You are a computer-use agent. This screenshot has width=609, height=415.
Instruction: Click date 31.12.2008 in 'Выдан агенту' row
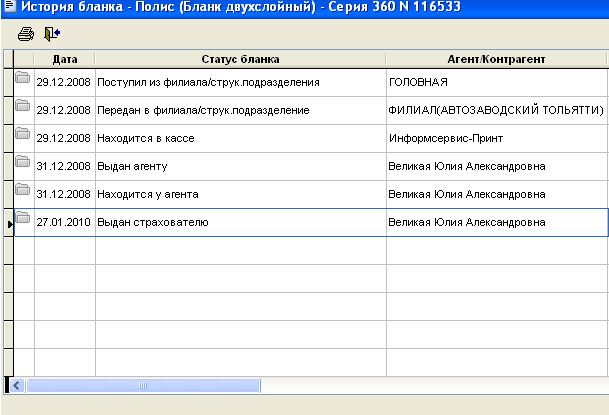point(63,167)
